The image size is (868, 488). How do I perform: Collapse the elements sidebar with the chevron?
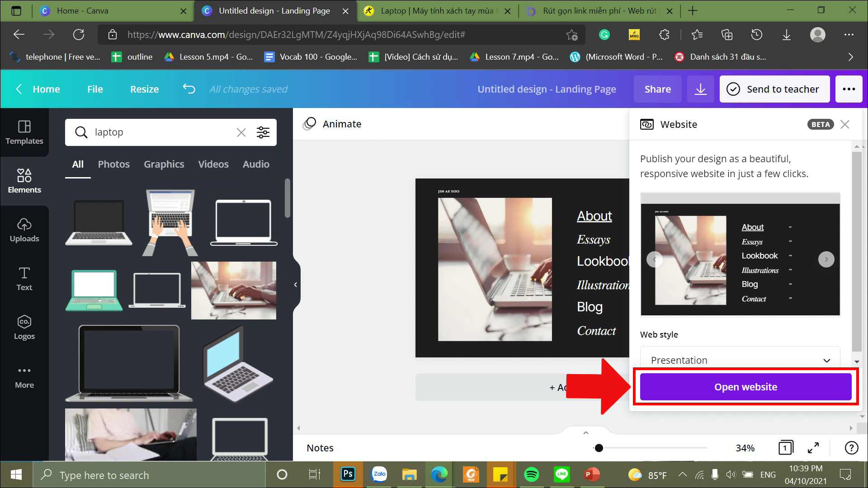pyautogui.click(x=296, y=284)
